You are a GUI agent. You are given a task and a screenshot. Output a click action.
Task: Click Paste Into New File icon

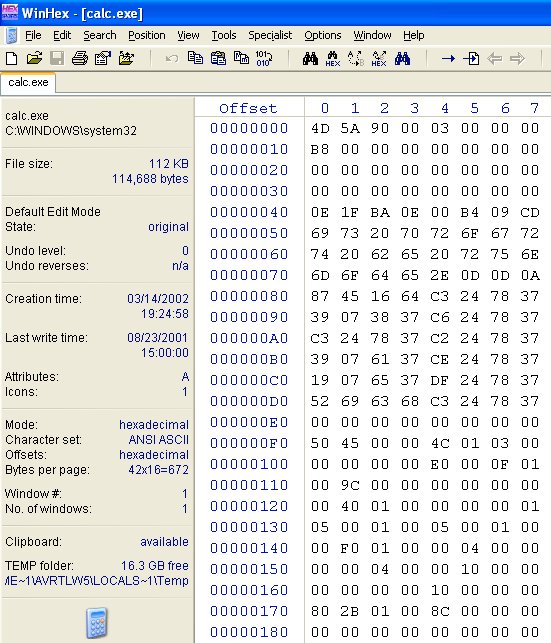point(241,58)
